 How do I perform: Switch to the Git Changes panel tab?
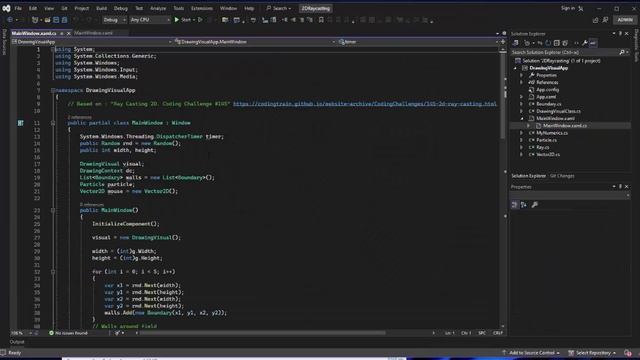coord(562,176)
